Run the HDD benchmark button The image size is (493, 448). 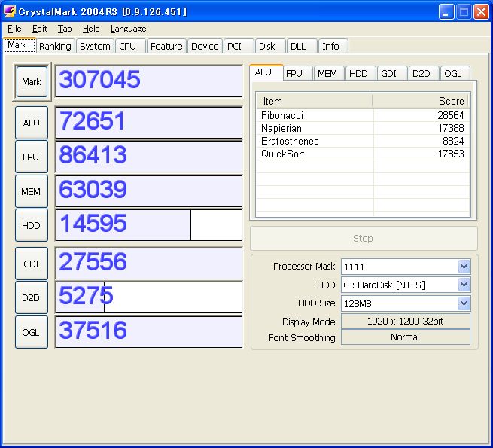32,225
